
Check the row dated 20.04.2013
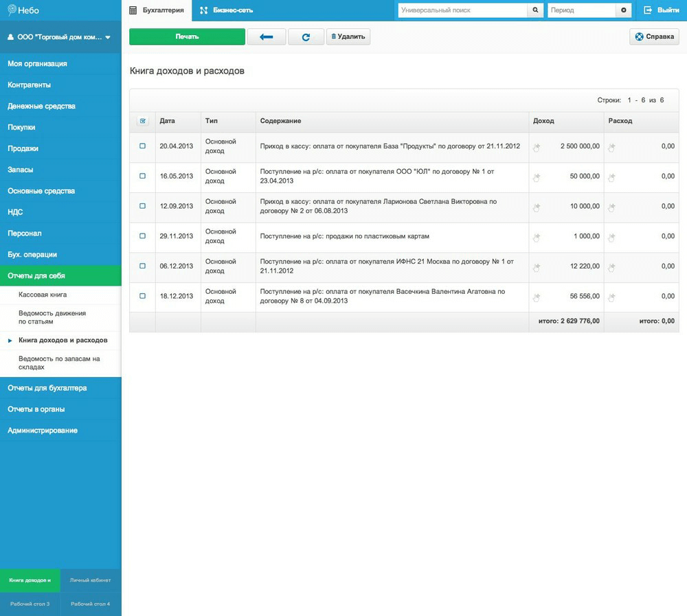click(x=142, y=146)
